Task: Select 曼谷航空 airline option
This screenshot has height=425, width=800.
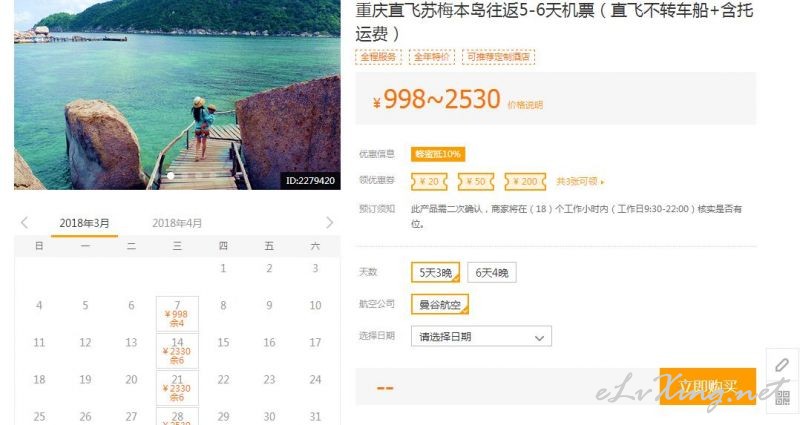Action: click(x=440, y=305)
